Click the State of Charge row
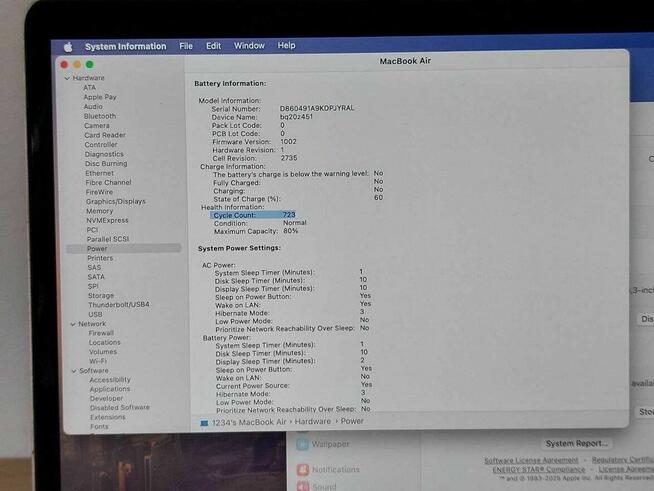 pos(298,199)
